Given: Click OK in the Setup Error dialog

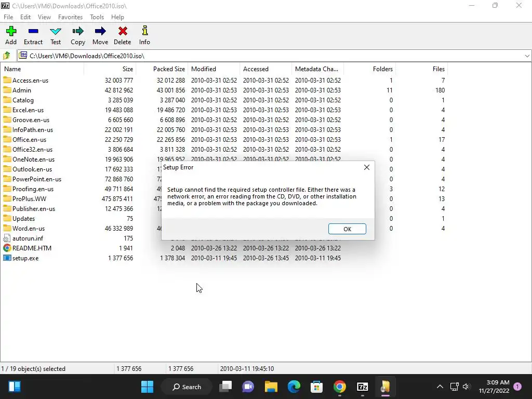Looking at the screenshot, I should [347, 229].
